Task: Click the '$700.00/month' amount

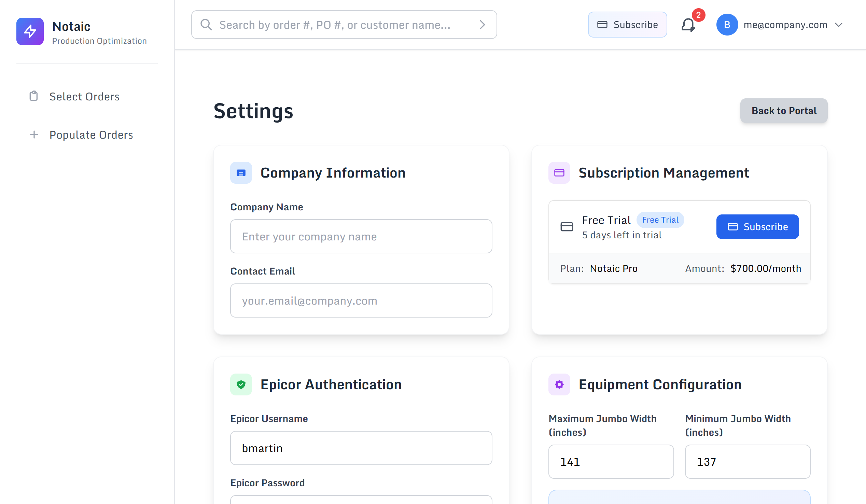Action: (766, 268)
